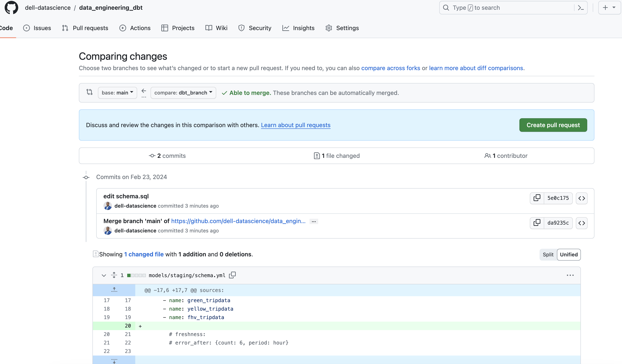Click the left arrow between branch selectors
Image resolution: width=622 pixels, height=364 pixels.
coord(144,91)
